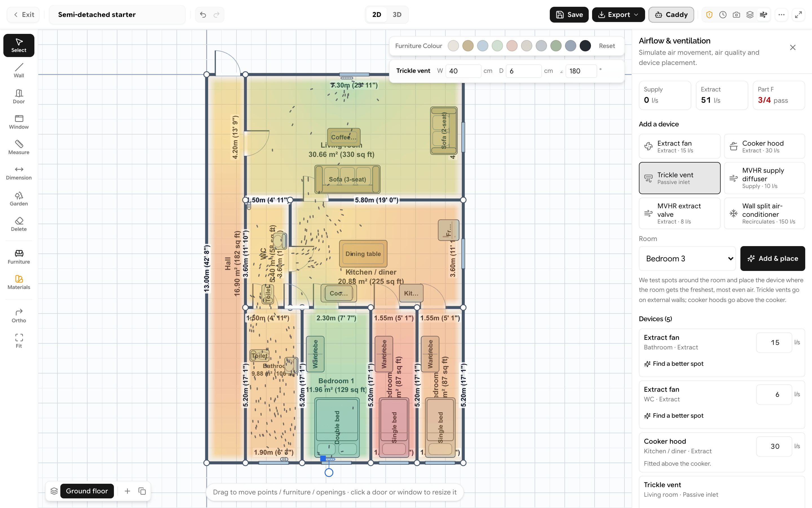
Task: Choose the MVHR supply diffuser device
Action: [x=764, y=178]
